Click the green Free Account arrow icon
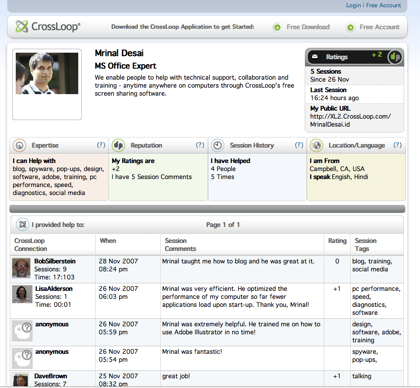The image size is (420, 388). [350, 27]
